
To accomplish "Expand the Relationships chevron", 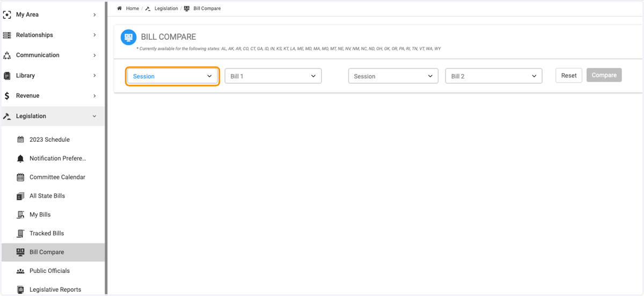I will pos(94,35).
